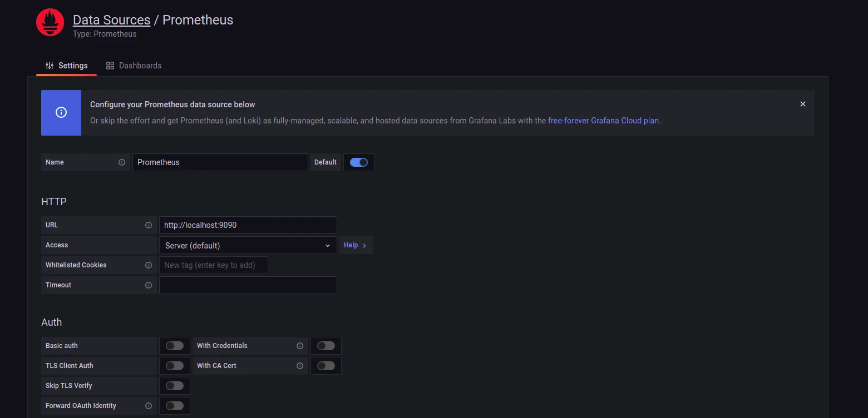Disable the Default data source toggle
The image size is (868, 418).
[x=359, y=162]
